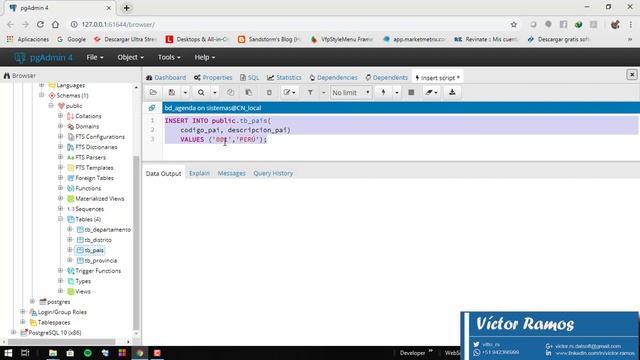This screenshot has height=360, width=640.
Task: Open filter options dropdown arrow
Action: pyautogui.click(x=323, y=93)
